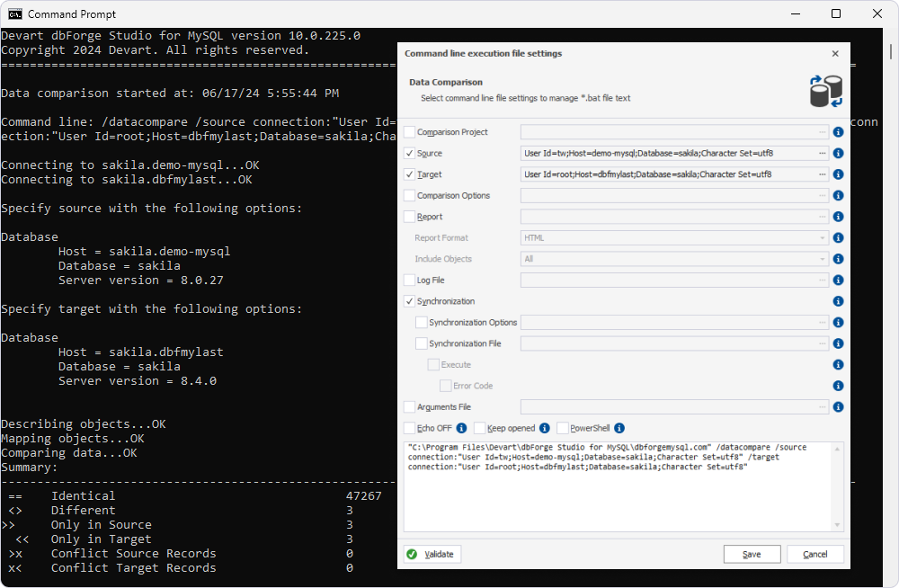
Task: Click info icon beside Echo OFF
Action: [460, 427]
